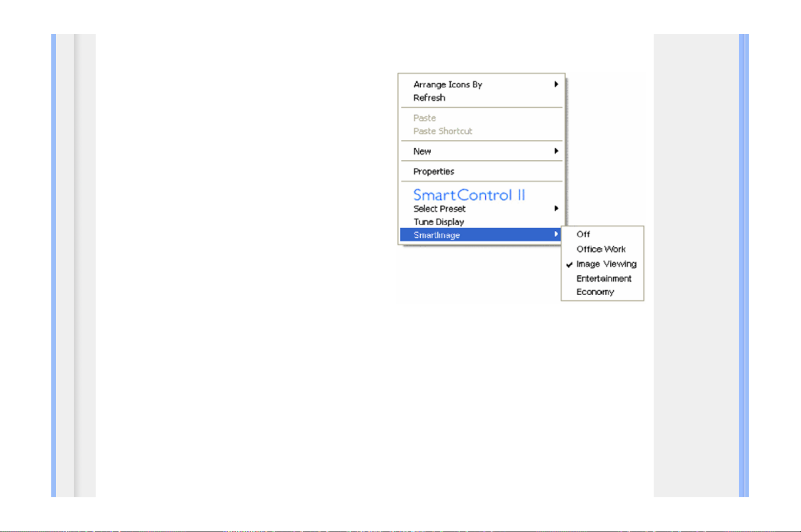Open the Arrange Icons By menu entry

tap(447, 85)
